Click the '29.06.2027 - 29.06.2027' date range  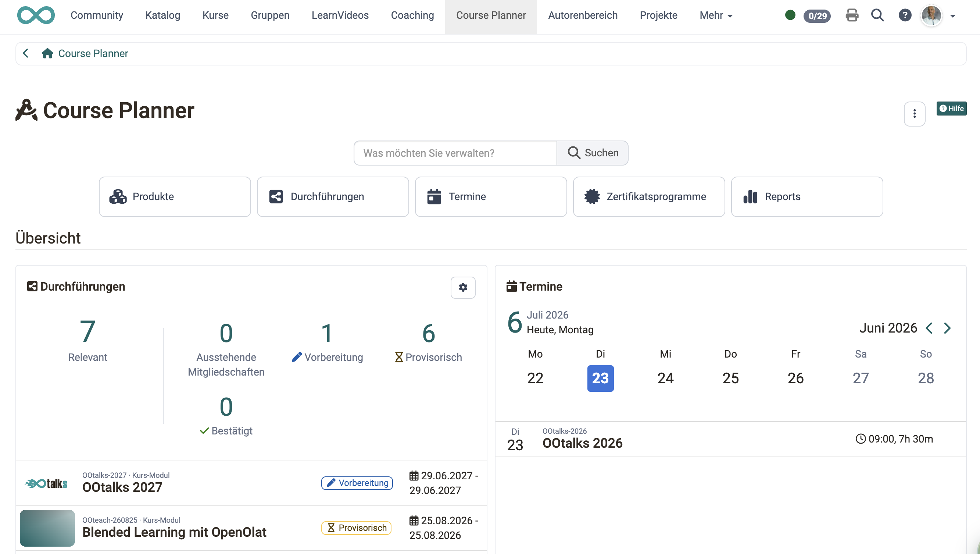coord(444,483)
